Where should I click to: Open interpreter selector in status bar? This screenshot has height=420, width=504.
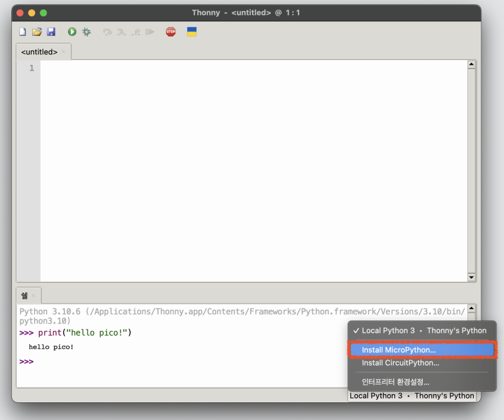(x=412, y=395)
